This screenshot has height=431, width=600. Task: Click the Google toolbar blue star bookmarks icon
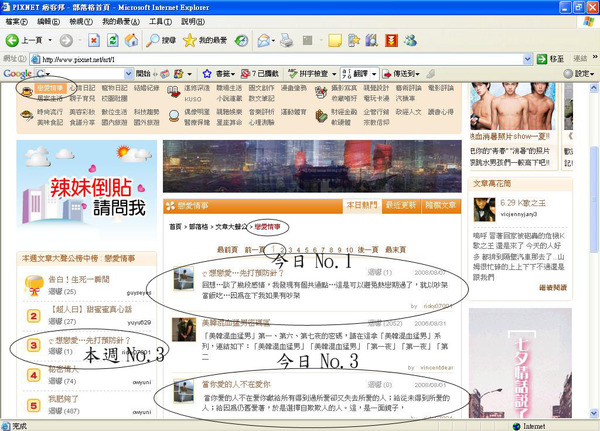pyautogui.click(x=207, y=73)
